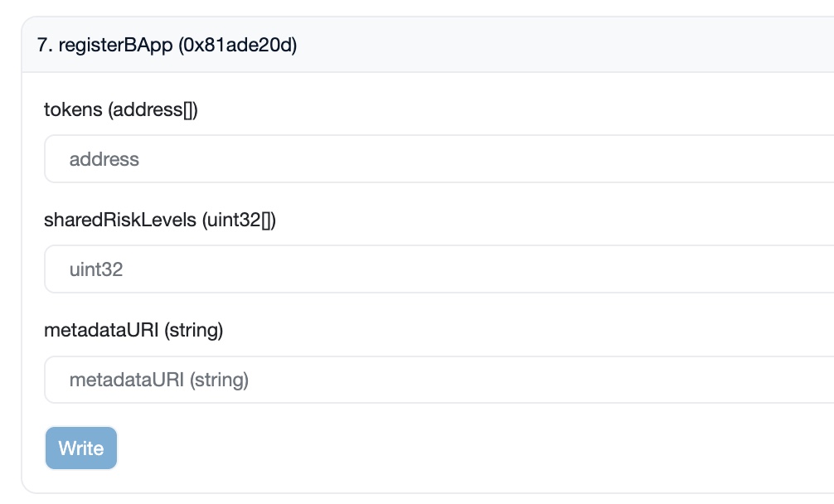834x504 pixels.
Task: Click the "address" placeholder text
Action: click(104, 159)
